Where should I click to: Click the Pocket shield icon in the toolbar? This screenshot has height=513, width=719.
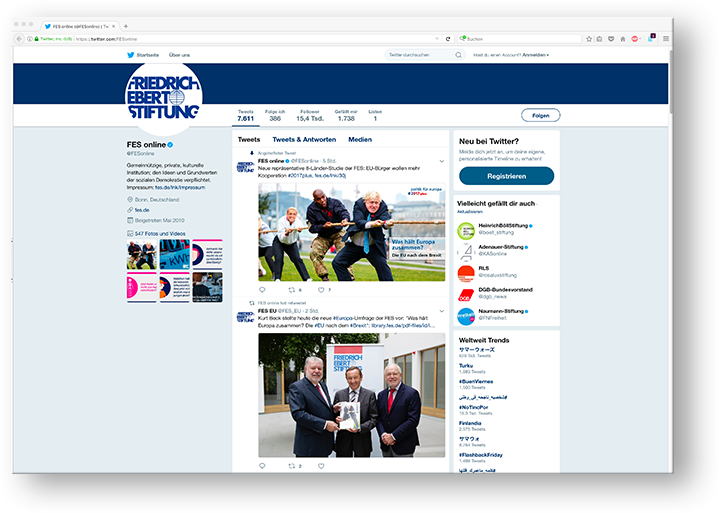pos(611,39)
